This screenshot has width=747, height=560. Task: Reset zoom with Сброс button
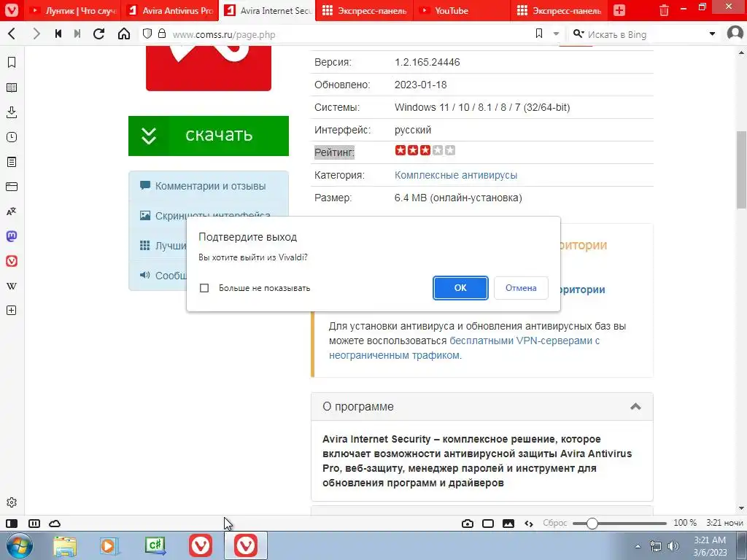click(x=555, y=524)
